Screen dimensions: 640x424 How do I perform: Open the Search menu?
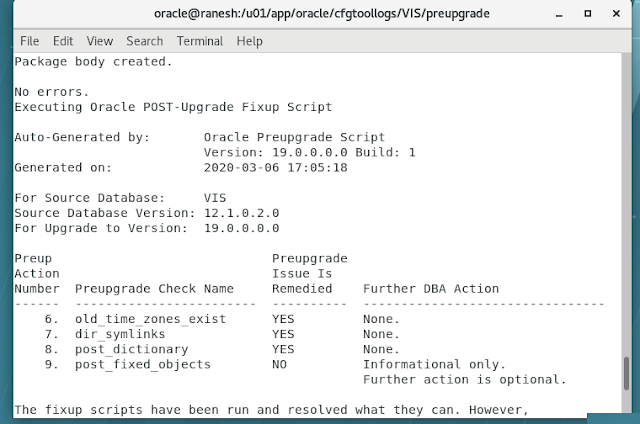pyautogui.click(x=144, y=41)
